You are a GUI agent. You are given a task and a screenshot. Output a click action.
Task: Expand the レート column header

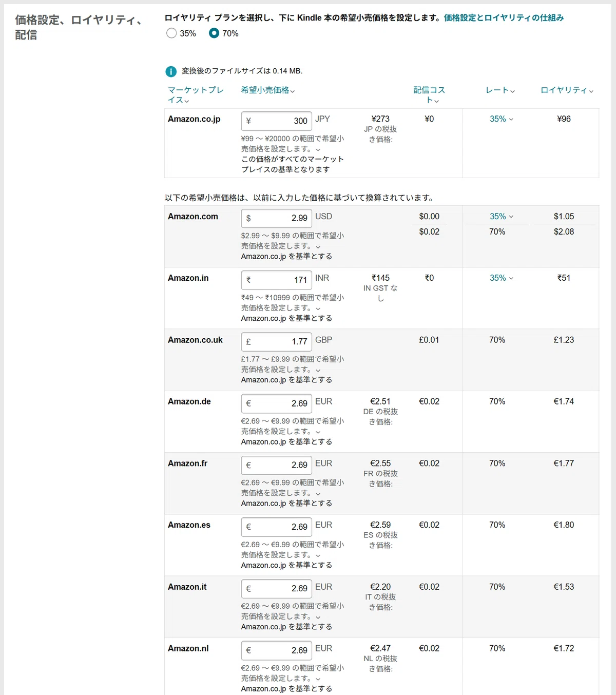tap(500, 90)
